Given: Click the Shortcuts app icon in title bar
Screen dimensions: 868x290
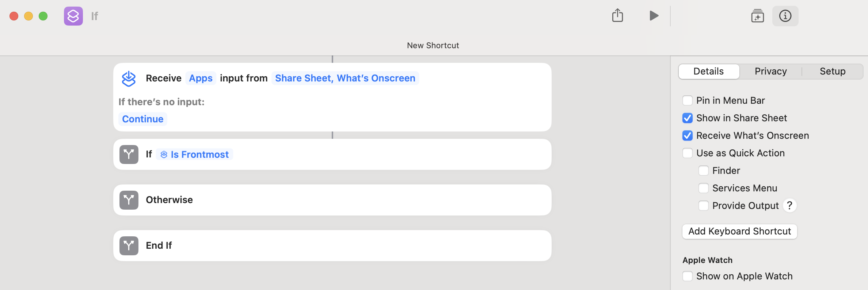Looking at the screenshot, I should click(x=73, y=16).
